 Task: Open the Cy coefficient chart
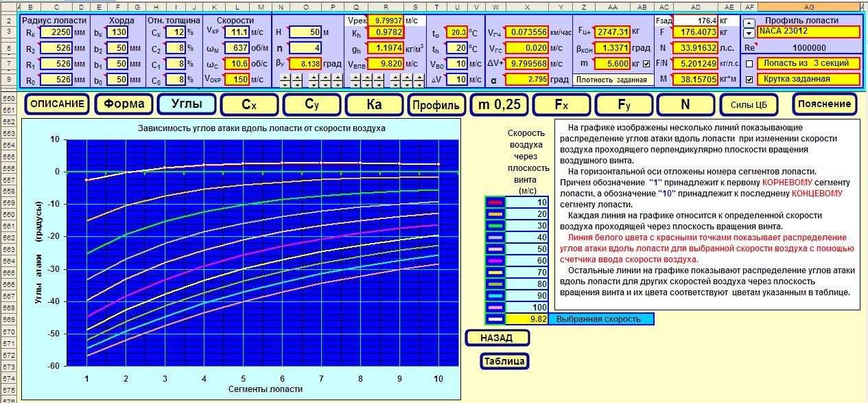312,104
